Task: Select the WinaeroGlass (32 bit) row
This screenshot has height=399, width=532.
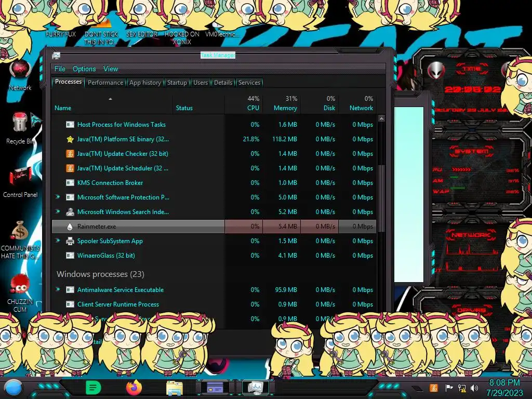Action: pos(214,256)
